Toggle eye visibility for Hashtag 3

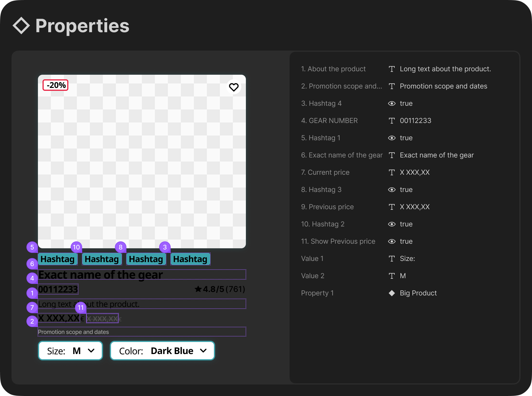click(392, 190)
